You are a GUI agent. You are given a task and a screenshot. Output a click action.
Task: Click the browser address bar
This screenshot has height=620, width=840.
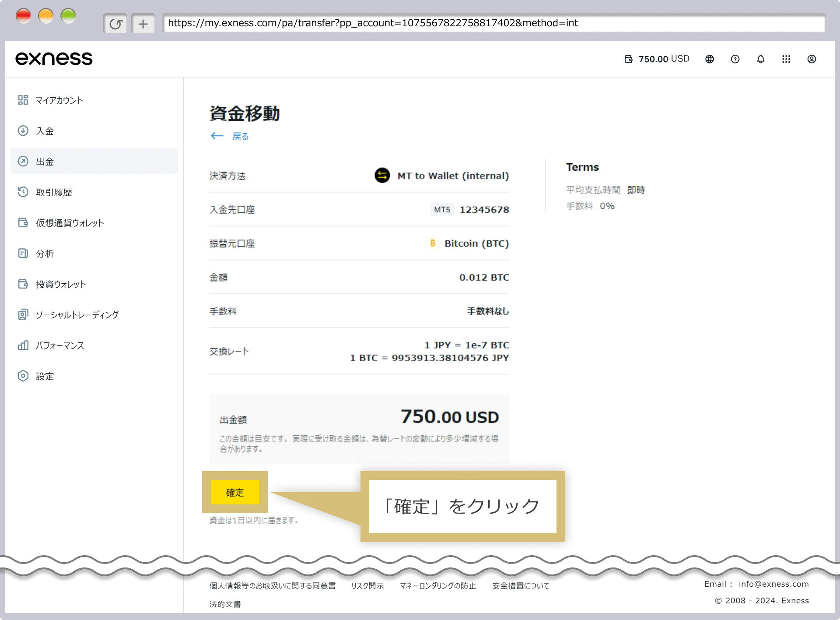coord(493,23)
